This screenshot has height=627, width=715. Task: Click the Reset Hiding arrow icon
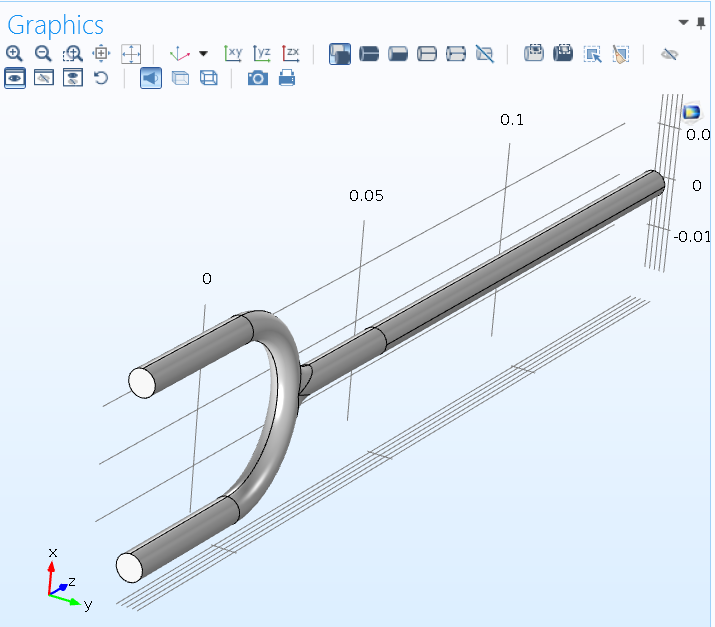pyautogui.click(x=101, y=78)
